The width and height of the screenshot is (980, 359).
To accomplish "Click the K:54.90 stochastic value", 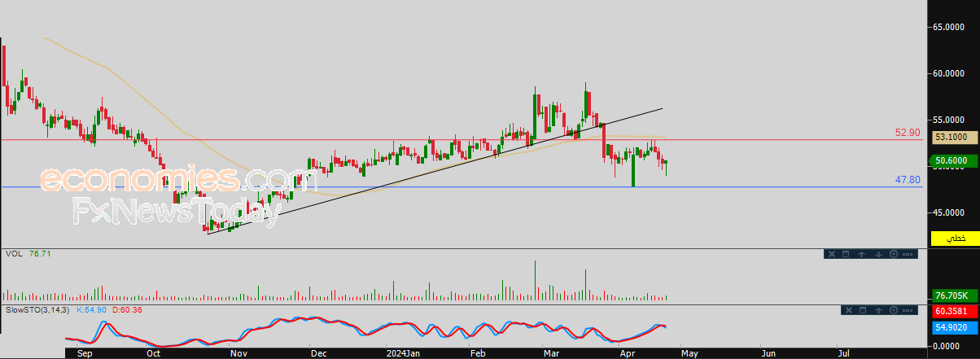I will click(93, 310).
